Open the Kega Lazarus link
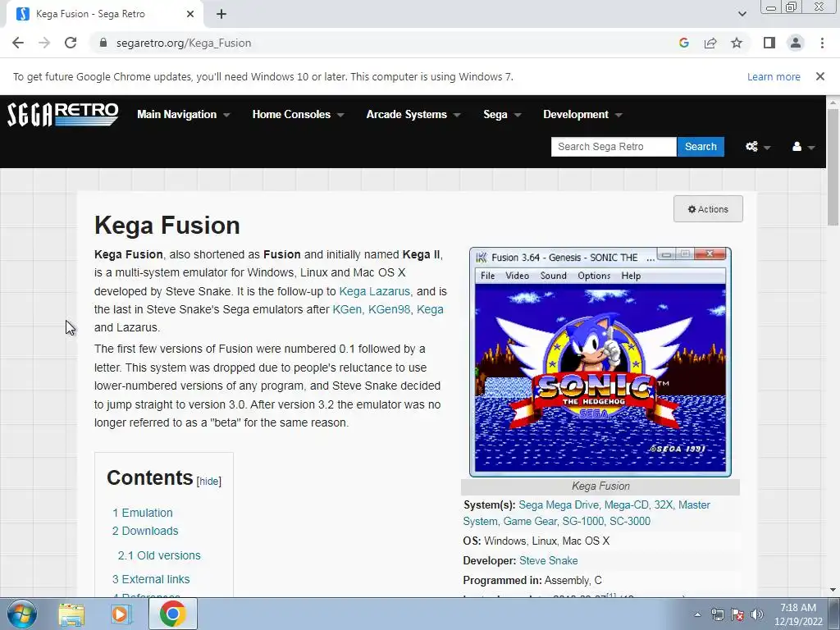840x630 pixels. point(374,291)
